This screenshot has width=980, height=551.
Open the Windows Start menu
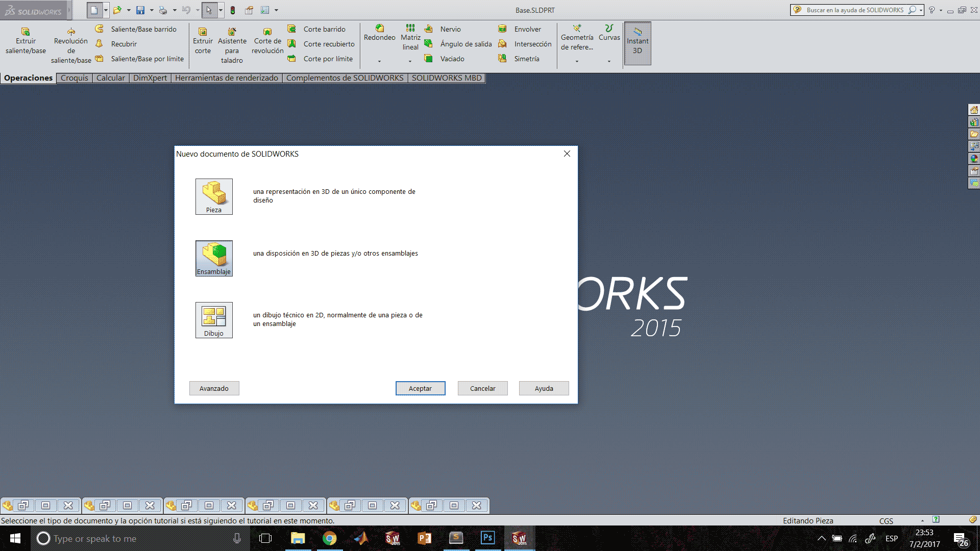tap(15, 538)
